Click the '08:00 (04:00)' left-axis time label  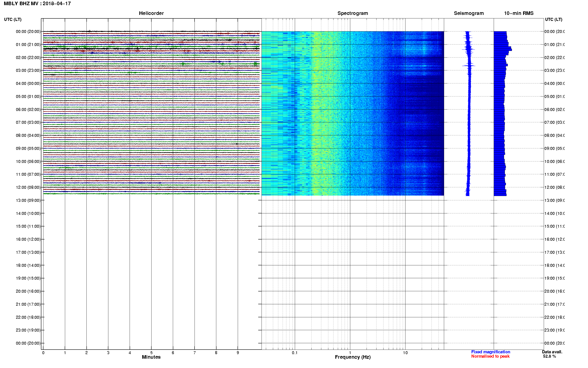[x=28, y=136]
